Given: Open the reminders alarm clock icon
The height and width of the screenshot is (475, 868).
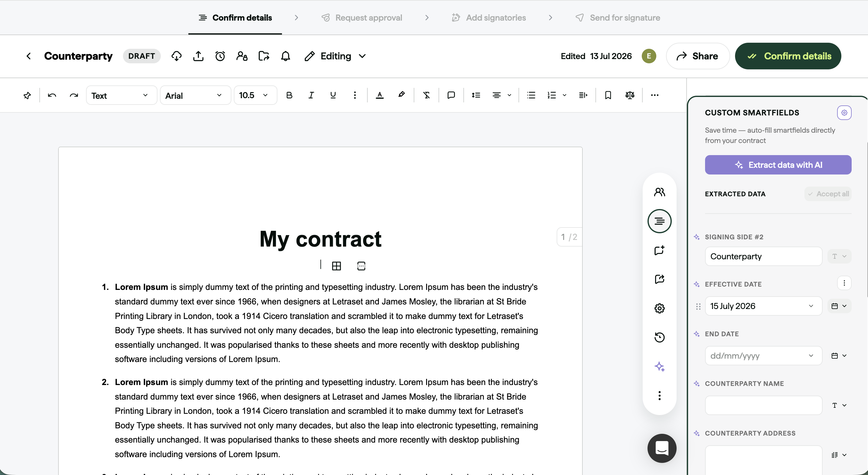Looking at the screenshot, I should (220, 56).
